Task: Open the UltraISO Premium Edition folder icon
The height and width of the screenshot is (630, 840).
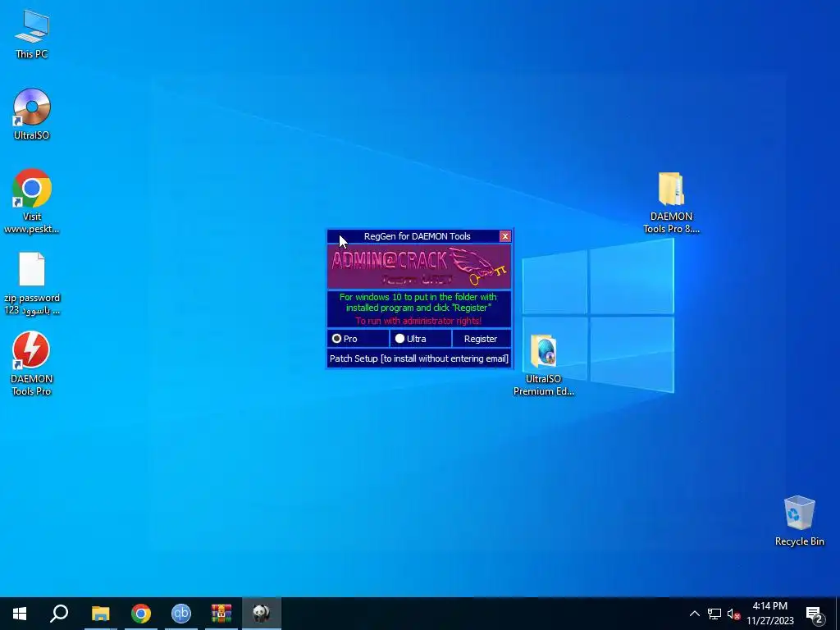Action: [544, 365]
